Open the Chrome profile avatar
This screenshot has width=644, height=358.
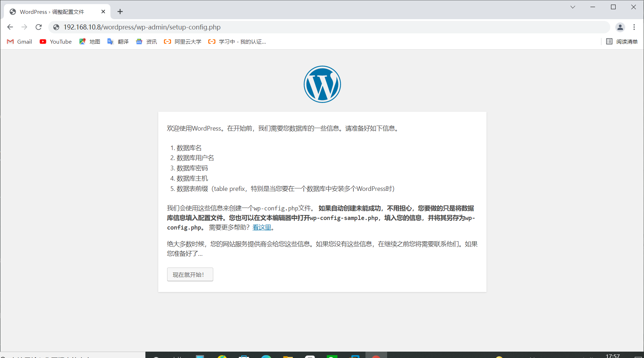(x=620, y=27)
